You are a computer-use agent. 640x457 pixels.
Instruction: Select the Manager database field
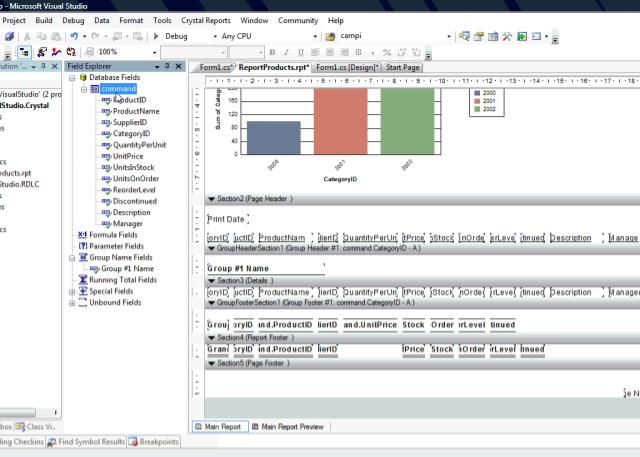coord(128,224)
